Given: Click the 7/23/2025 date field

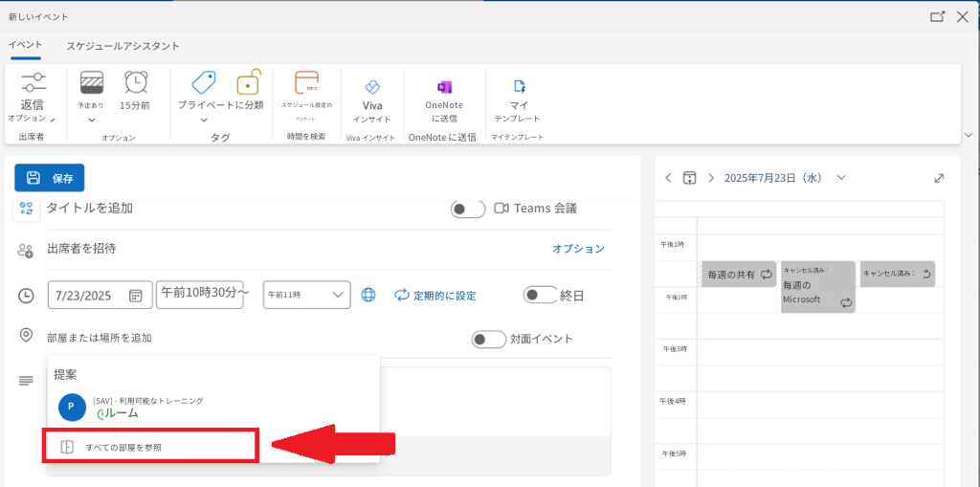Looking at the screenshot, I should click(x=100, y=295).
